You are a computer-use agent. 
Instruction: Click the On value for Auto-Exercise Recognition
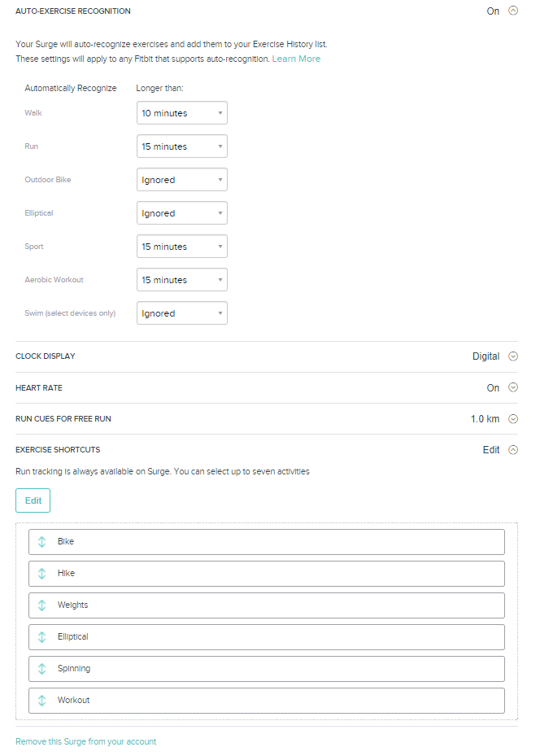tap(493, 11)
